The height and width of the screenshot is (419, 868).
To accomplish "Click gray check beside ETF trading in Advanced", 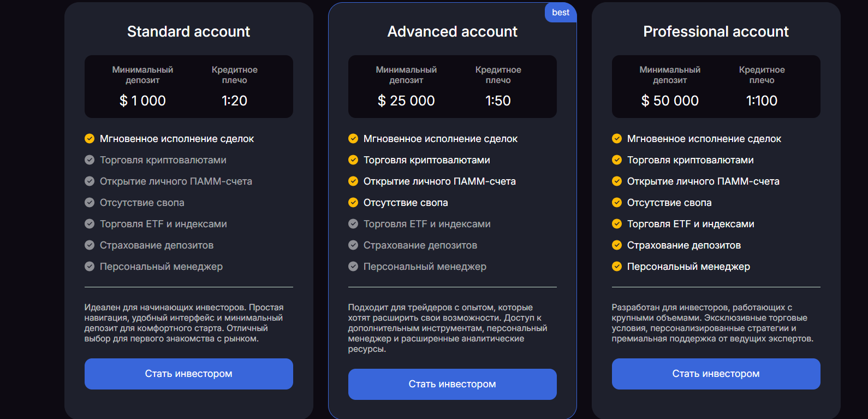I will click(353, 224).
